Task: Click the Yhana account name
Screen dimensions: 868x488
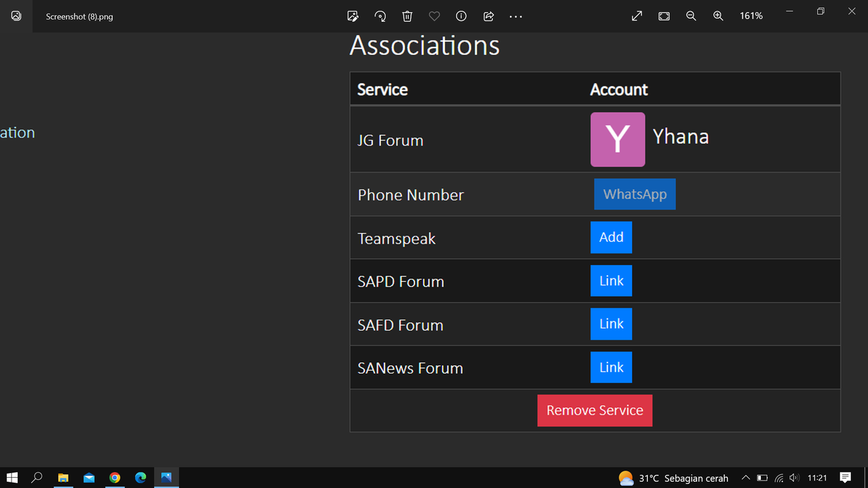Action: tap(681, 137)
